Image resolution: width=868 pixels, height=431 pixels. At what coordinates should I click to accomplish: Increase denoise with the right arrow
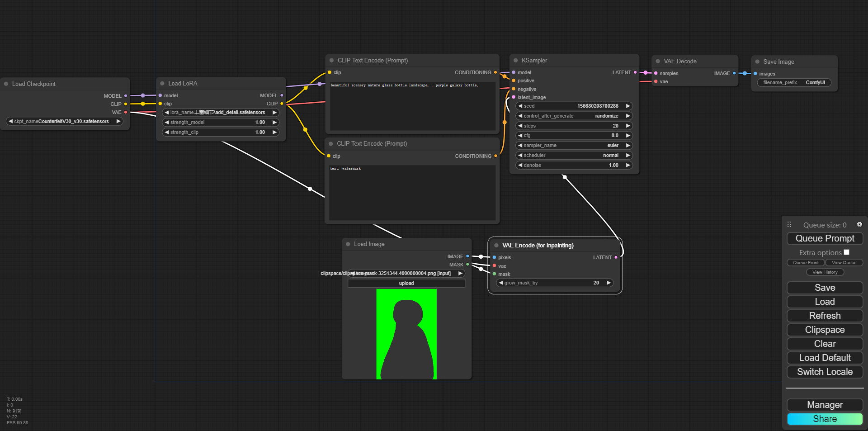point(628,165)
